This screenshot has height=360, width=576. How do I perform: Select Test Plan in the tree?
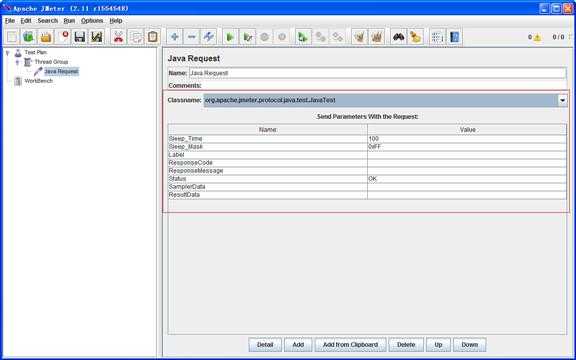tap(36, 53)
